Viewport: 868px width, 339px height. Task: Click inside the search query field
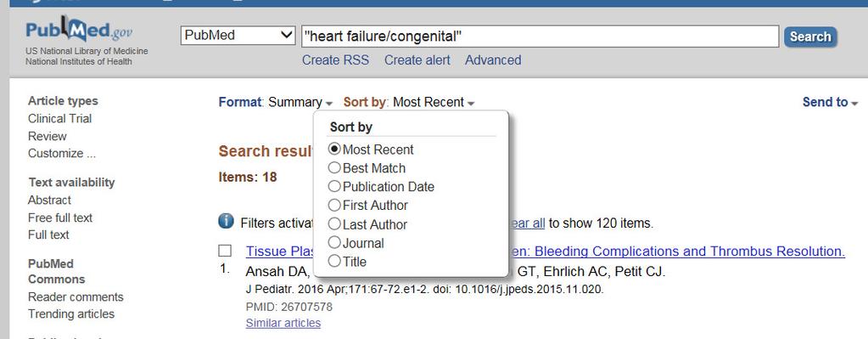click(540, 37)
